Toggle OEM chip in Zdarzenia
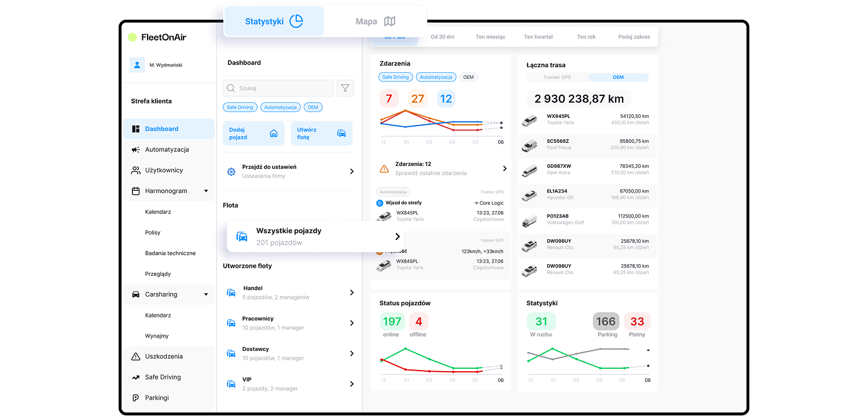 coord(468,77)
